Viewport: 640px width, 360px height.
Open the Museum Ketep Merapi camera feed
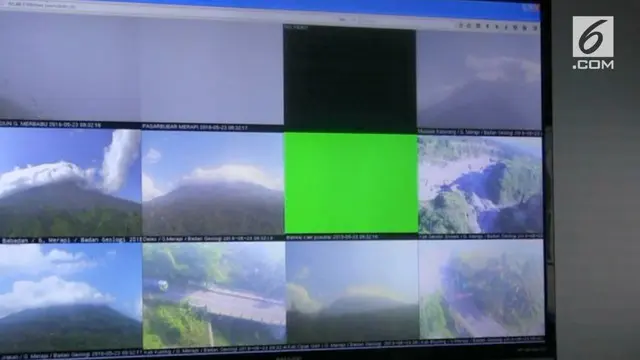[479, 80]
